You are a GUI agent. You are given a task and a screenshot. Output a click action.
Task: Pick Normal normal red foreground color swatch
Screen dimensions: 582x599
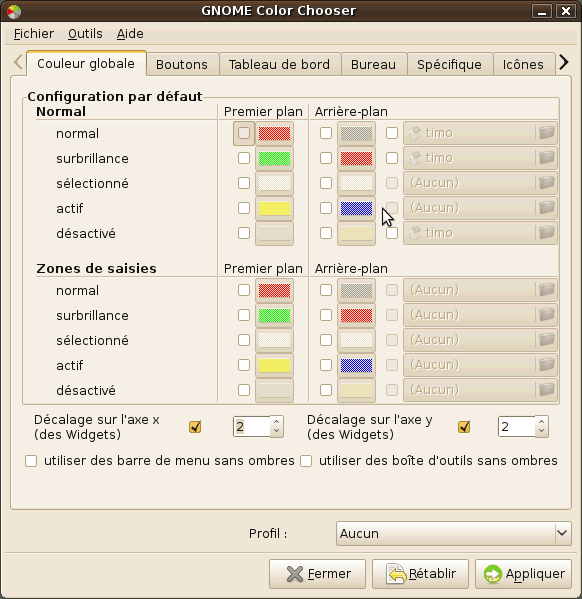274,133
